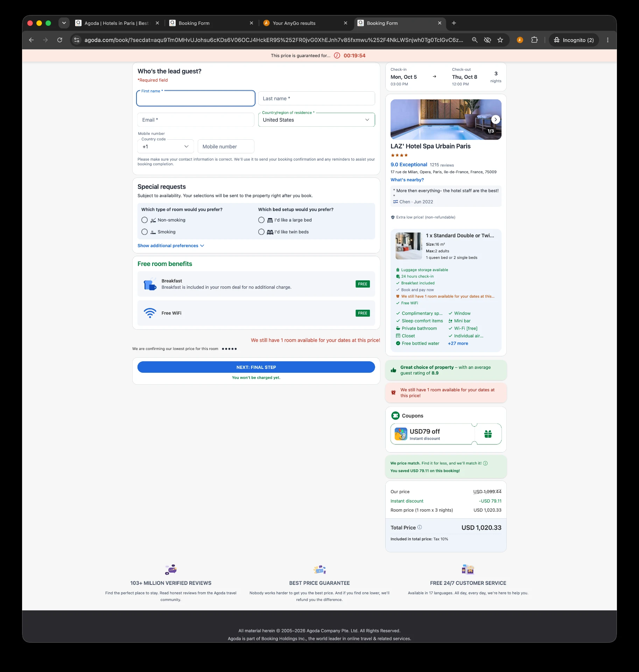
Task: Apply the USD79 off coupon
Action: coord(446,434)
